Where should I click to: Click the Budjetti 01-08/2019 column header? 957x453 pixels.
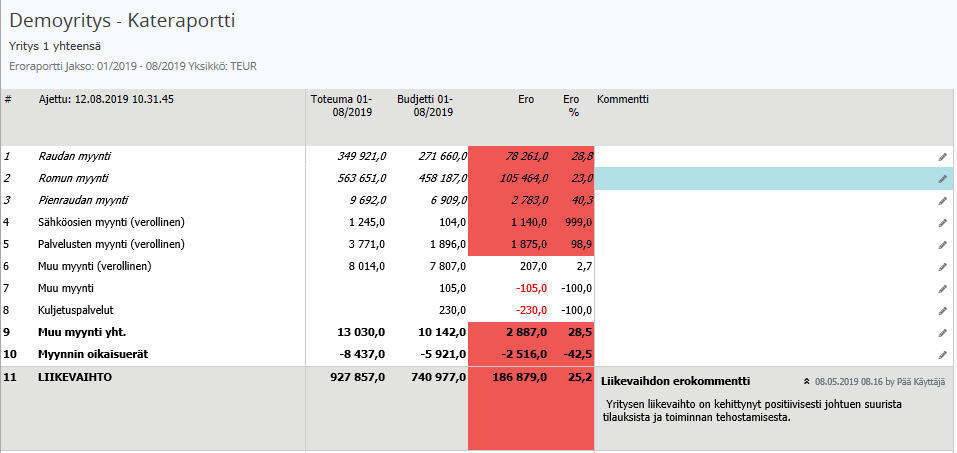coord(425,106)
